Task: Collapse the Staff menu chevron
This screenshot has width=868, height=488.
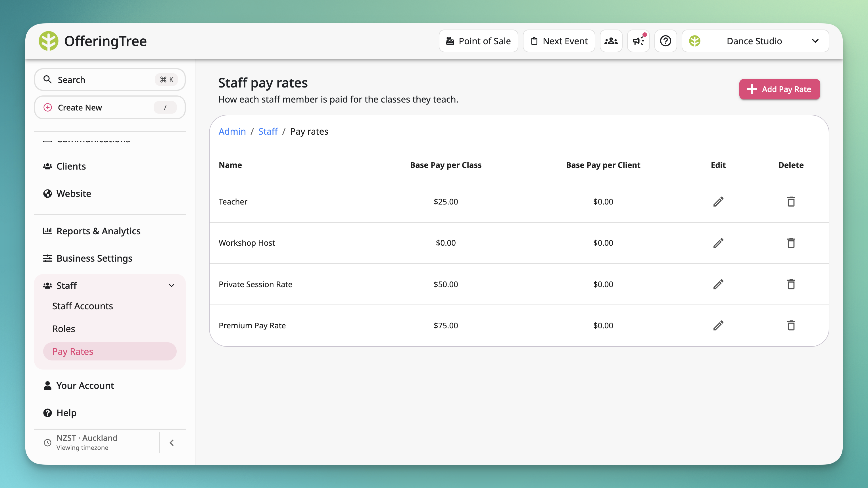Action: [172, 286]
